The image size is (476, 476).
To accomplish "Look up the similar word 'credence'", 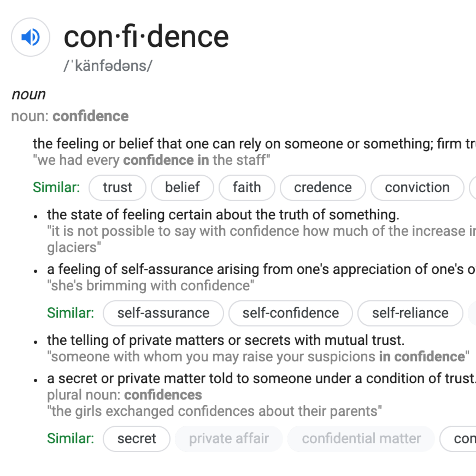I will 323,188.
